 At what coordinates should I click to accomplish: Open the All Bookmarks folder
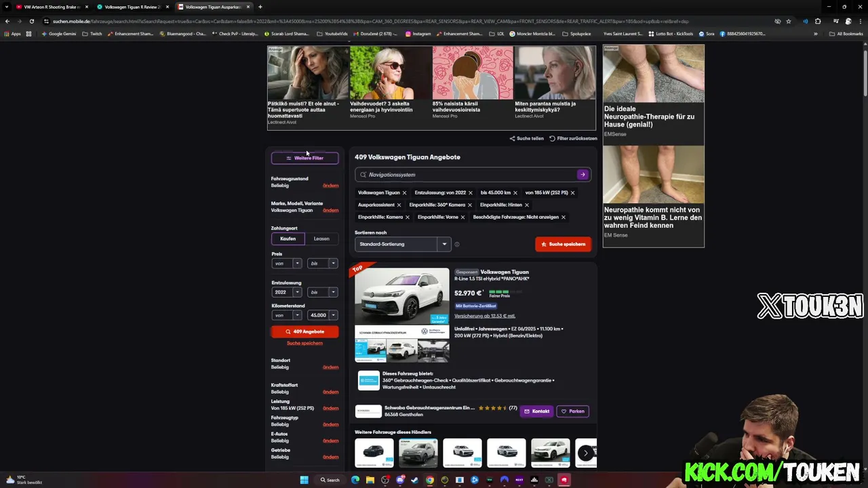846,33
